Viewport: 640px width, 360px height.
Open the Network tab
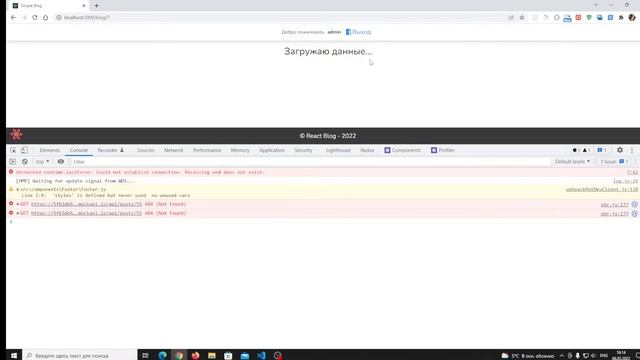173,150
